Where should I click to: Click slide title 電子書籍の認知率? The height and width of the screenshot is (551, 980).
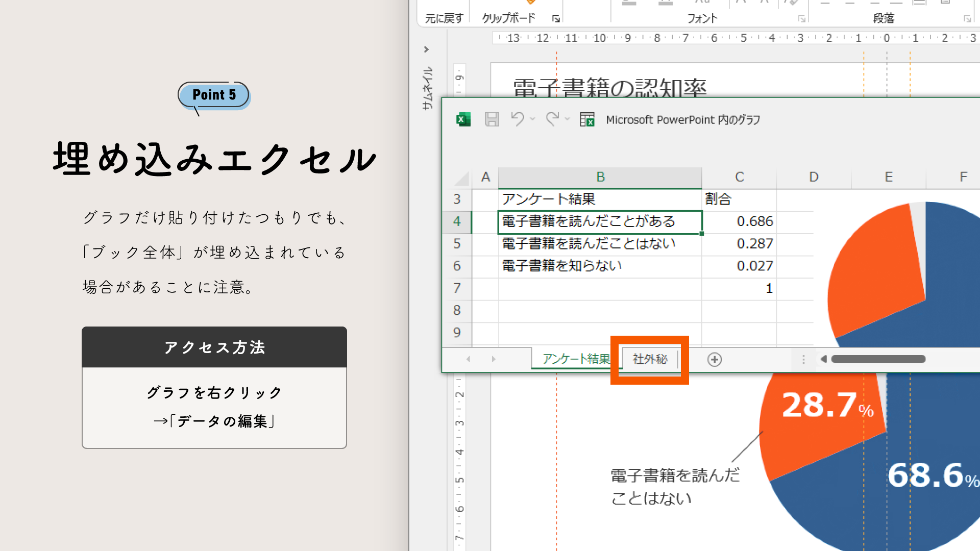[x=609, y=87]
